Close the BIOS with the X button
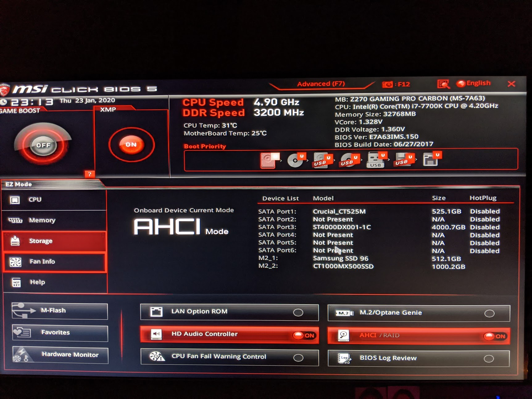This screenshot has height=399, width=532. tap(511, 84)
